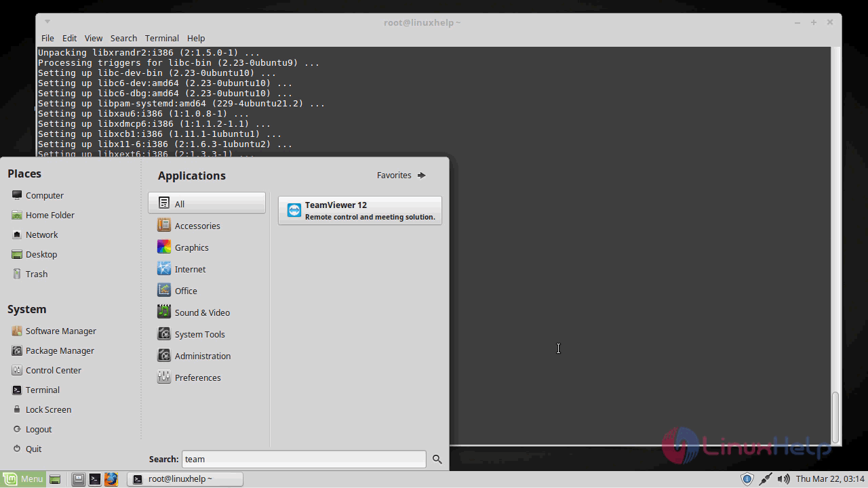
Task: Open Trash from Places
Action: pyautogui.click(x=30, y=274)
